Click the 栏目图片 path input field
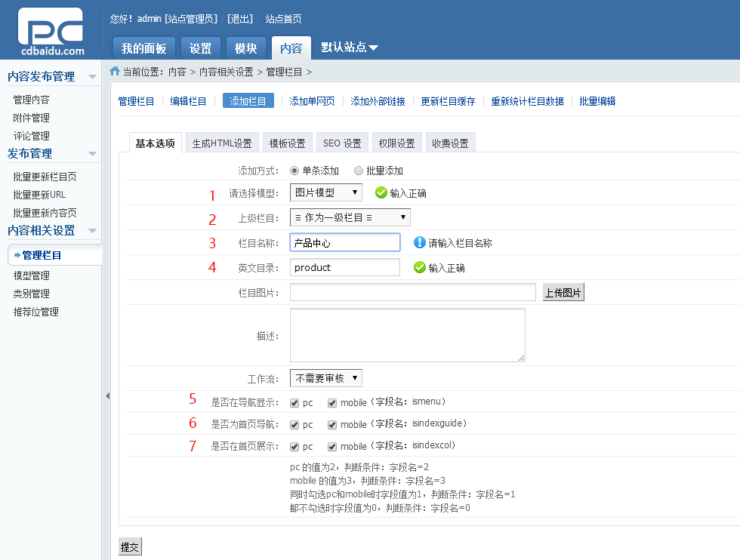This screenshot has width=740, height=560. 413,292
